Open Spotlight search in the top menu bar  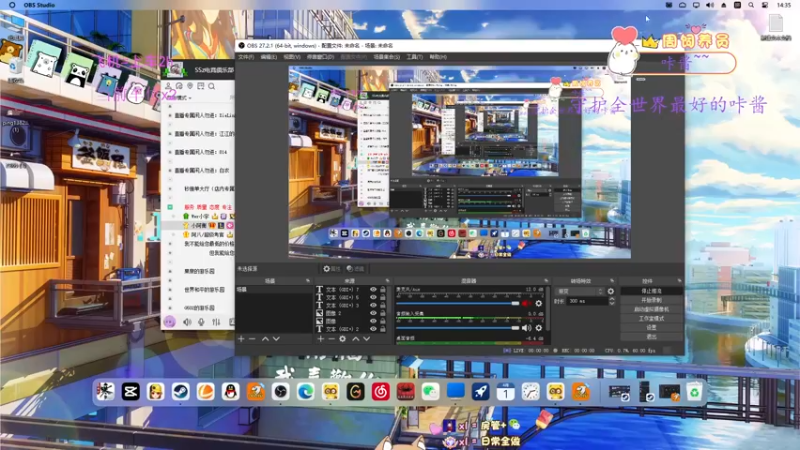751,5
